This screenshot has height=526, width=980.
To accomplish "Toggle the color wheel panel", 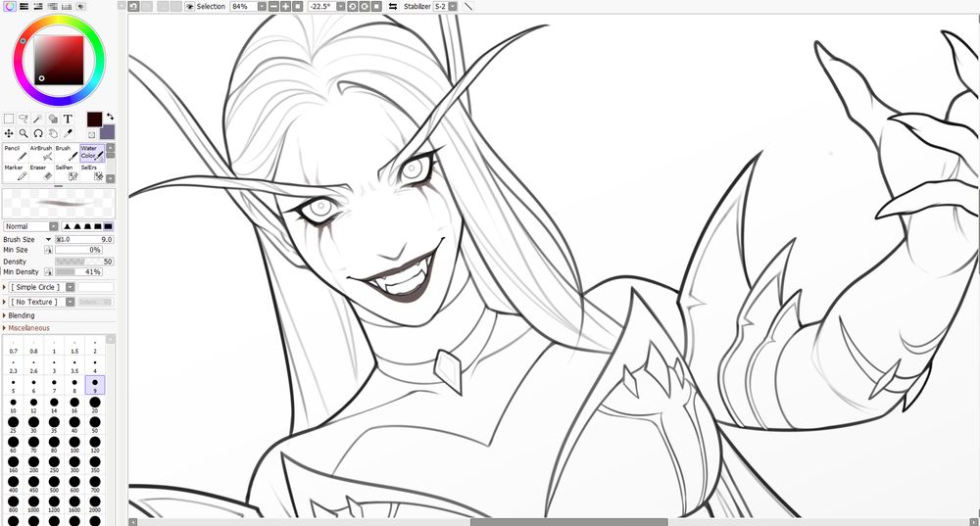I will [x=9, y=6].
